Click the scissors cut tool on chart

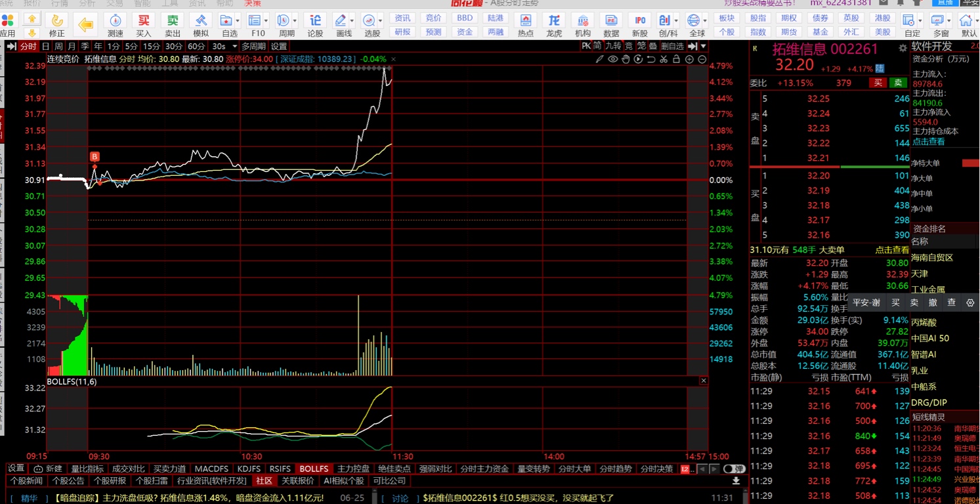664,59
